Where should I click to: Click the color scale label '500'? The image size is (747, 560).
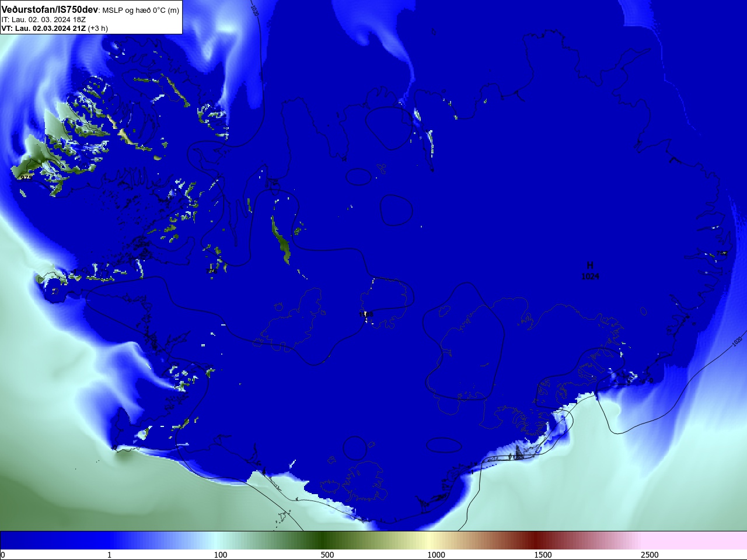coord(327,555)
